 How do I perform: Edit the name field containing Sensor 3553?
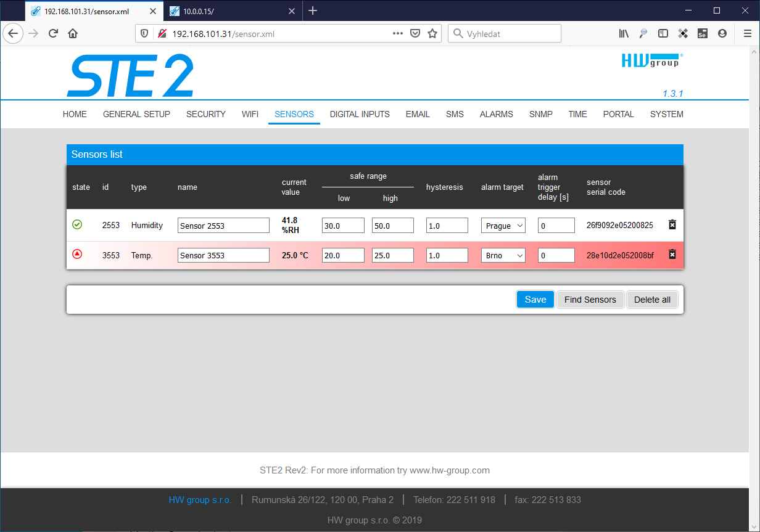point(223,255)
